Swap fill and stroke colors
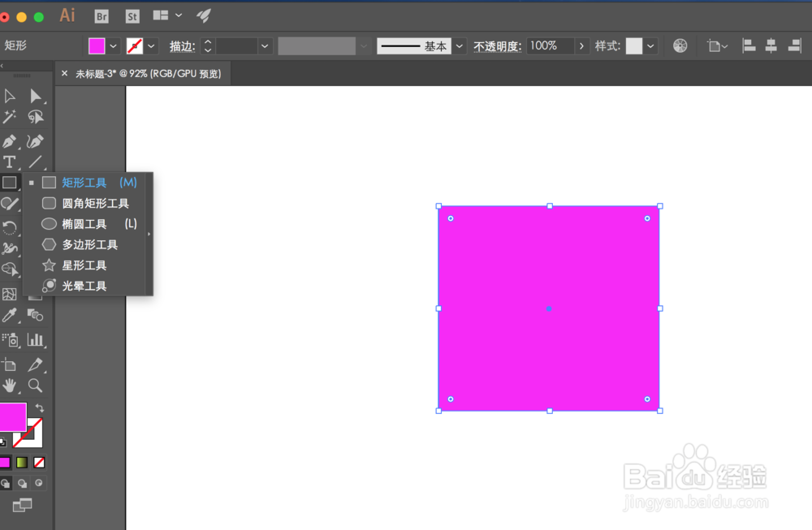The width and height of the screenshot is (812, 530). coord(39,408)
